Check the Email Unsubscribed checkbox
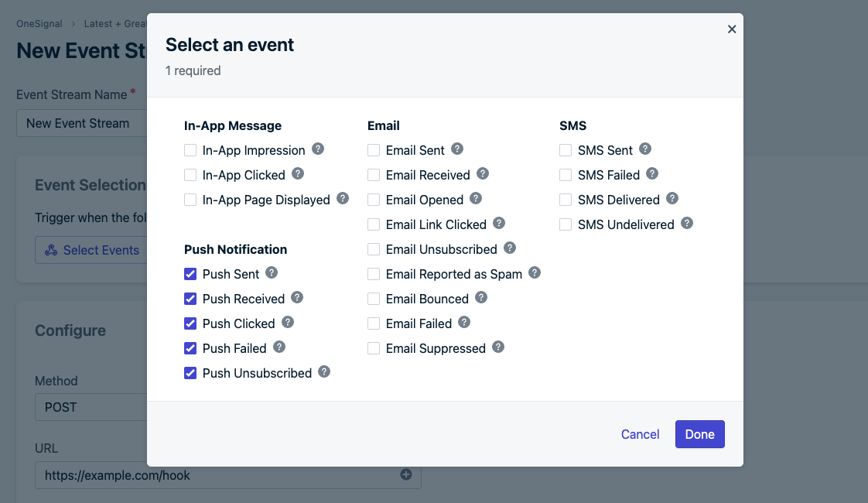The height and width of the screenshot is (503, 868). 374,249
